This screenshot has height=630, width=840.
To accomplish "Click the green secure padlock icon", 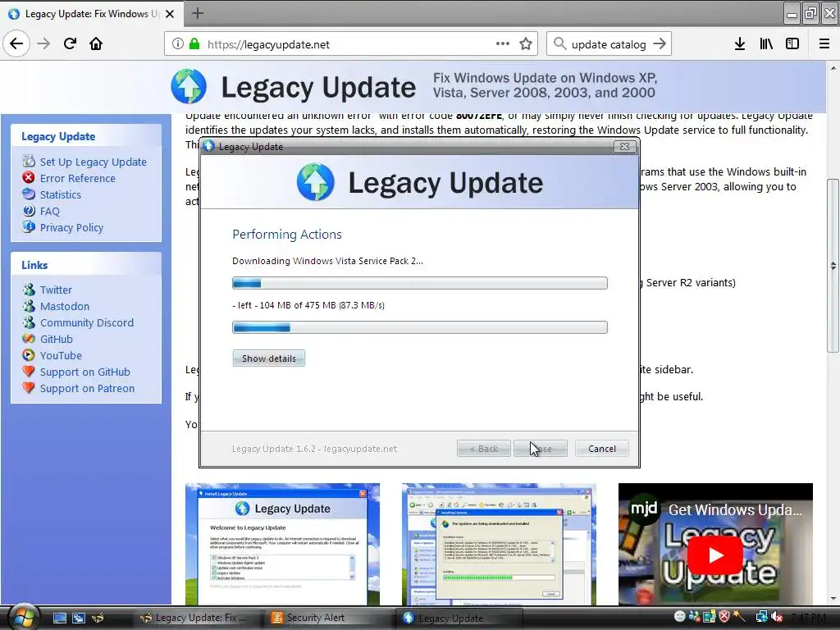I will [x=194, y=44].
